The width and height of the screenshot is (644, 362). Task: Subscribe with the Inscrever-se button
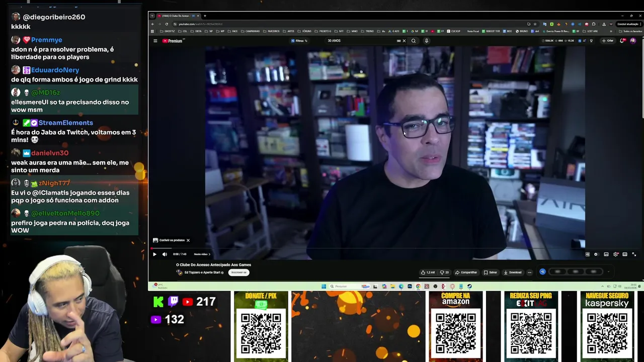point(239,273)
